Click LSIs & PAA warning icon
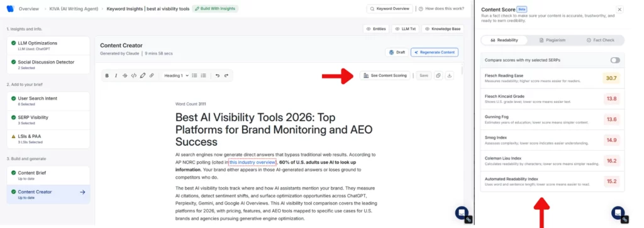The width and height of the screenshot is (644, 228). point(14,136)
